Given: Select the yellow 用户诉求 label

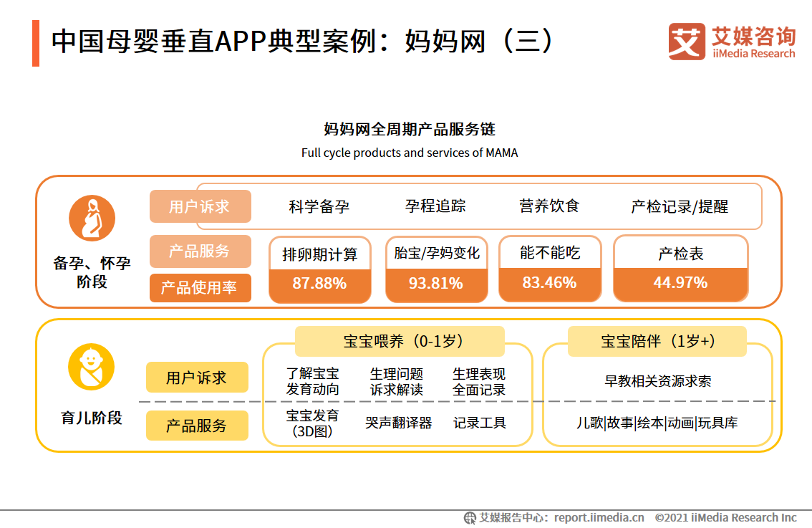Looking at the screenshot, I should click(197, 378).
